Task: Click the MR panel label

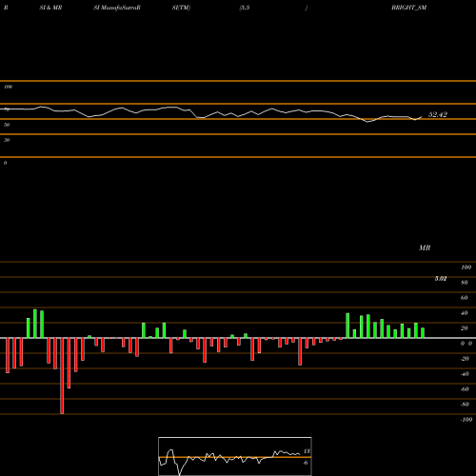Action: [425, 248]
